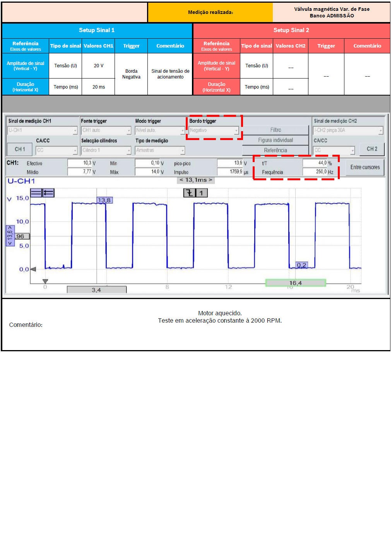Screen dimensions: 392x559
Task: Click the 13,6 vertical cursor span handle
Action: 10,236
